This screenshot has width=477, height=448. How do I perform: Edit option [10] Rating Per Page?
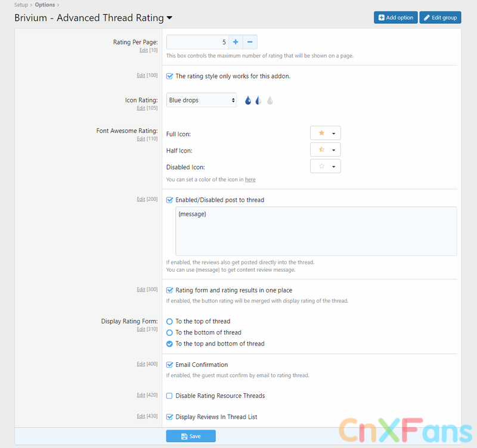(144, 50)
